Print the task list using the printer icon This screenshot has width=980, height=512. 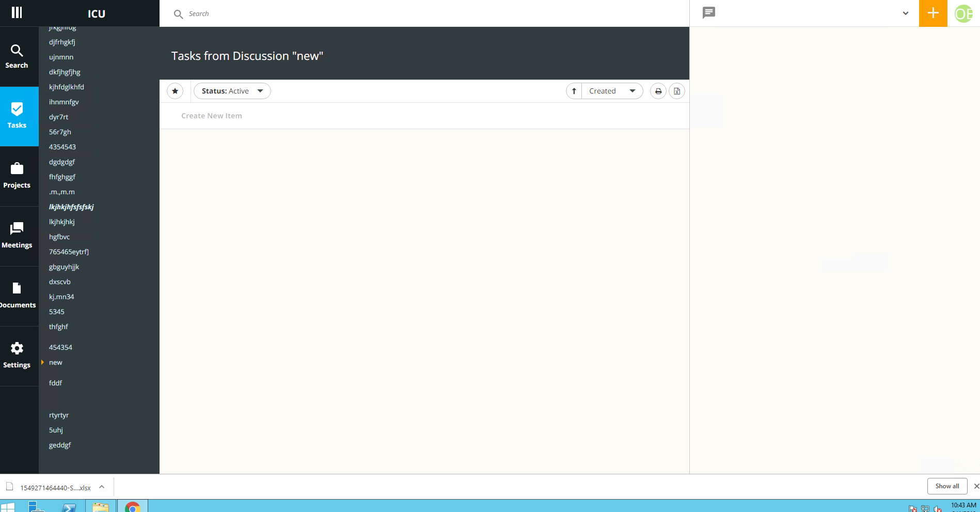pos(658,90)
